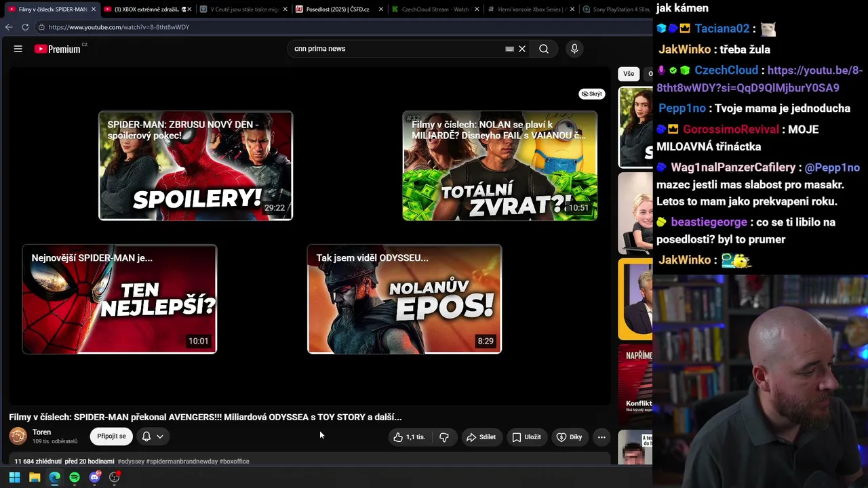Viewport: 868px width, 488px height.
Task: Share the video with the Sdílet button
Action: click(x=481, y=437)
